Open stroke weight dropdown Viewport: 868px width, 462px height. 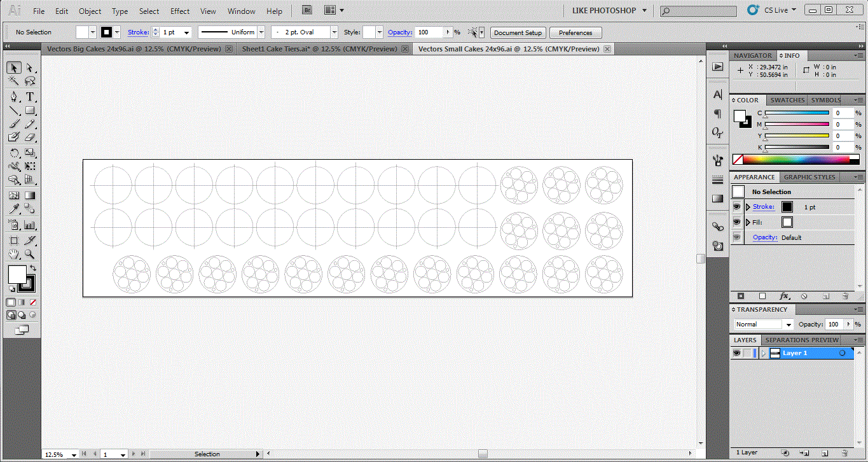[x=187, y=32]
